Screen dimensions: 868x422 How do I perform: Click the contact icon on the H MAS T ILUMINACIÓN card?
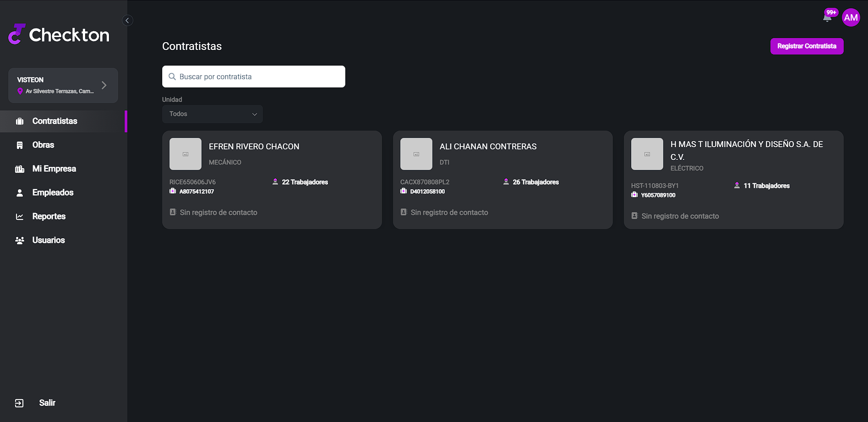(635, 216)
